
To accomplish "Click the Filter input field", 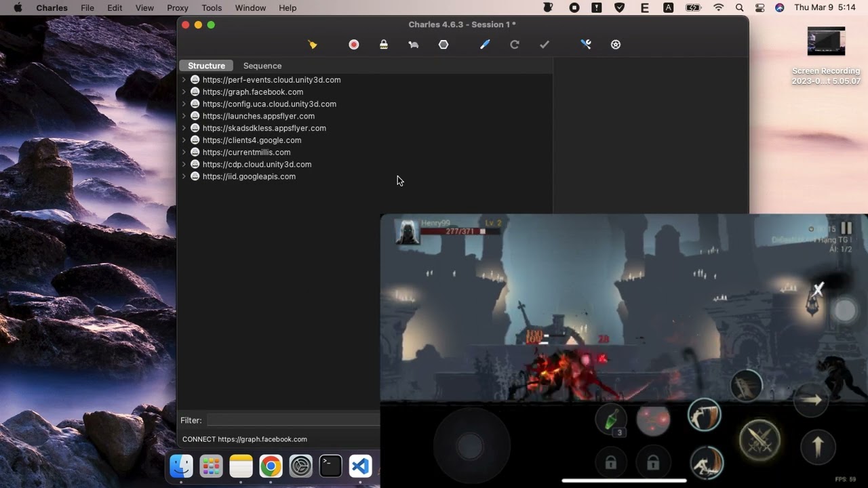I will [293, 420].
